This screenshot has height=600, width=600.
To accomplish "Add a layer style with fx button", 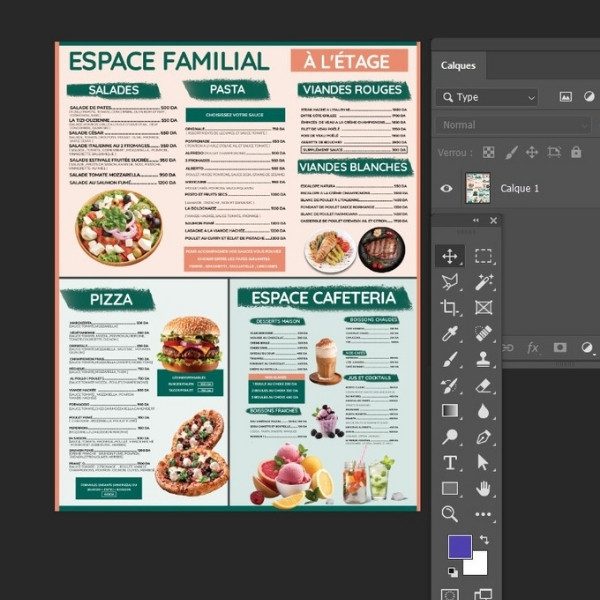I will tap(533, 348).
